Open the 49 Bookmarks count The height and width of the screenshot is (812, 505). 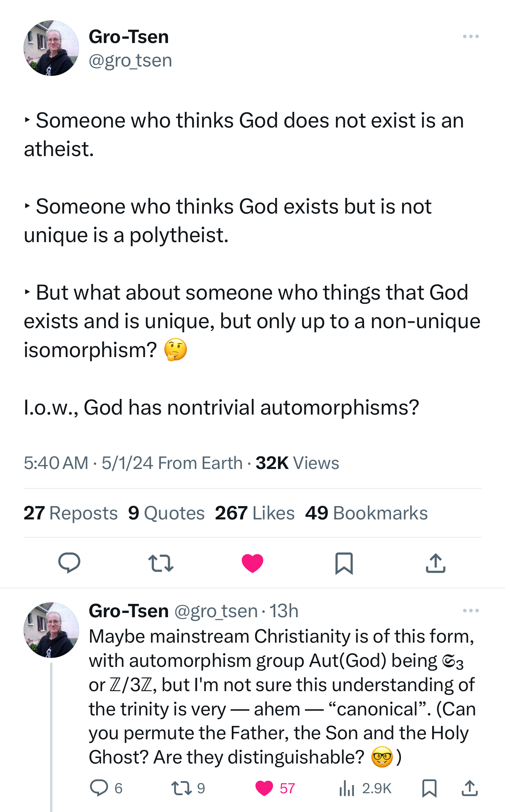366,513
